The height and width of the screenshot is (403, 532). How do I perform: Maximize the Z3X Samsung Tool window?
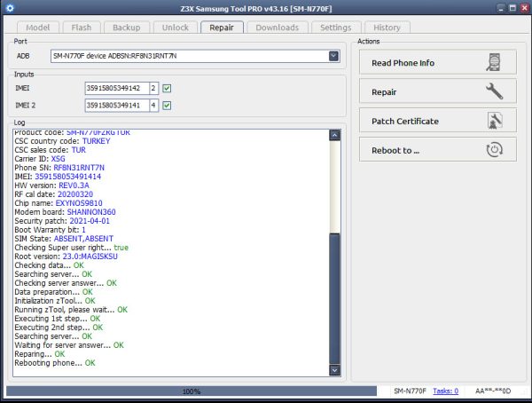[512, 8]
